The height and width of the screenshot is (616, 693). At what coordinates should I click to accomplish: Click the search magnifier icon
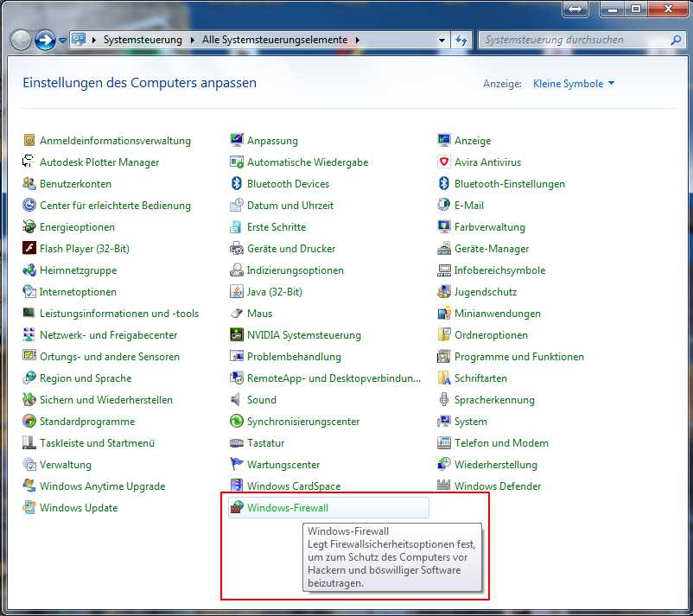tap(676, 41)
